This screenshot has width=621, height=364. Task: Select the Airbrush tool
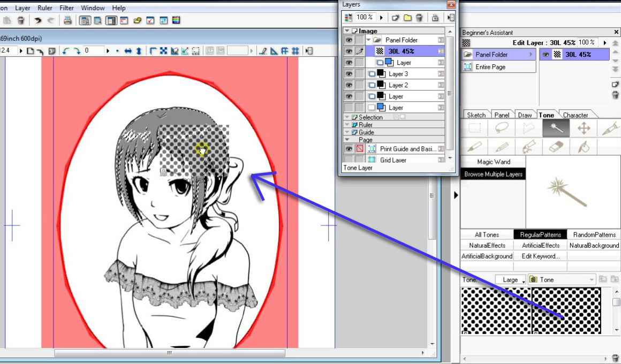(528, 147)
